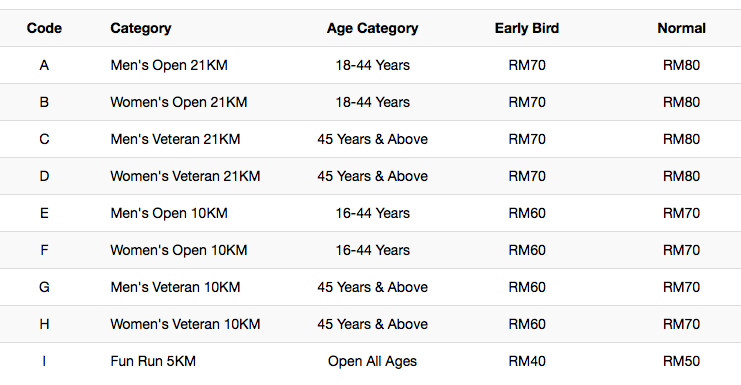This screenshot has width=741, height=385.
Task: Click RM40 early bird price for Fun Run
Action: [x=527, y=361]
